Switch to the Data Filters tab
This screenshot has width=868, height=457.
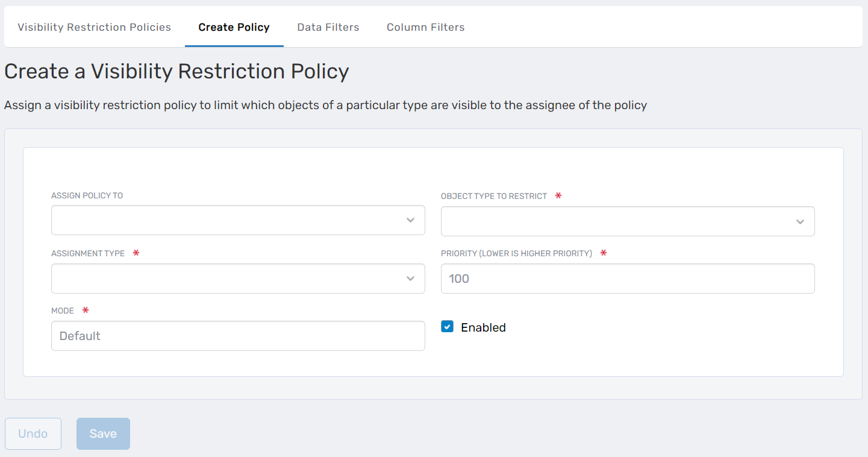pos(328,27)
